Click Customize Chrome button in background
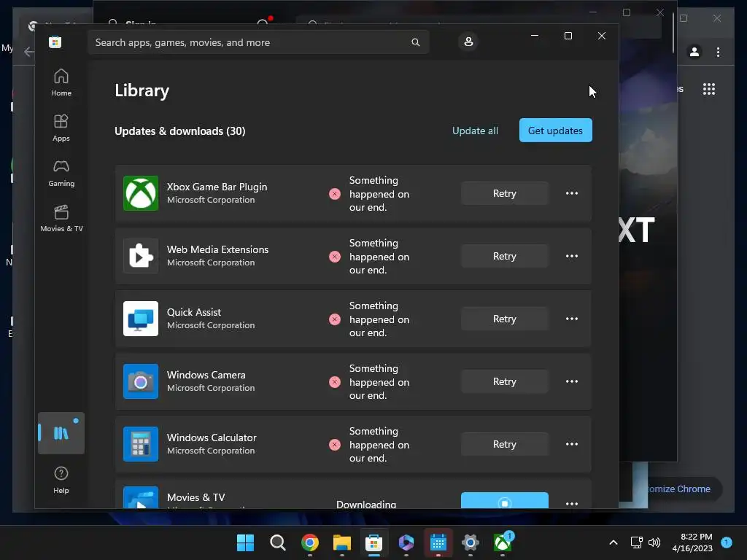Viewport: 747px width, 560px height. coord(679,489)
